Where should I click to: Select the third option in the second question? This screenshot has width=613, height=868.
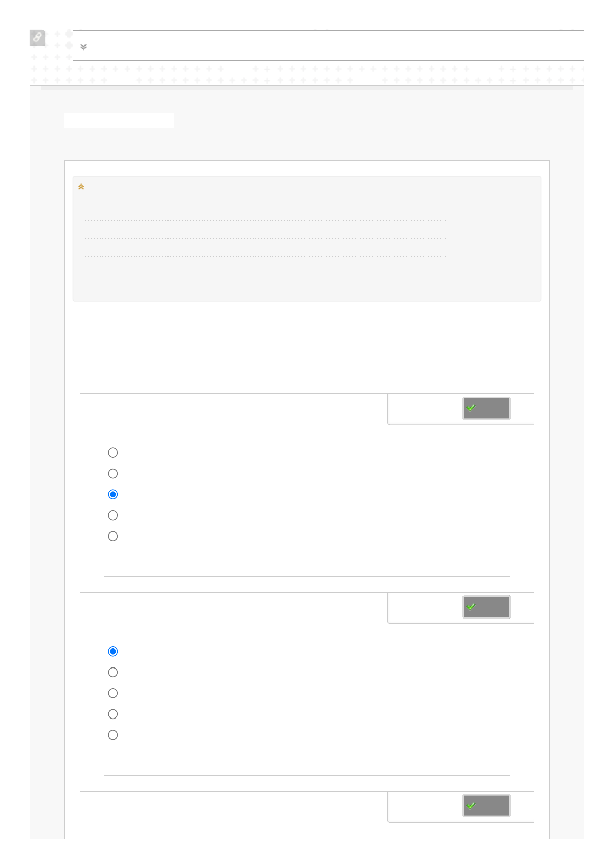(113, 693)
